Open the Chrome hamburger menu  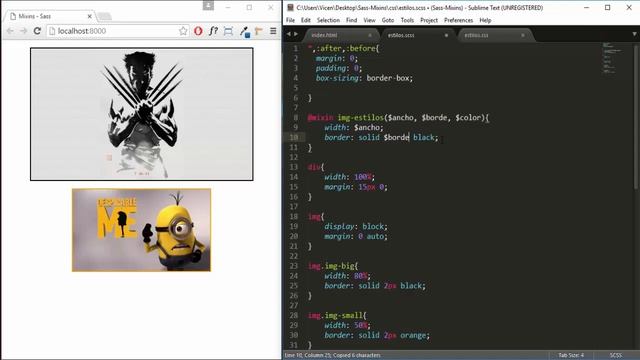[x=273, y=31]
